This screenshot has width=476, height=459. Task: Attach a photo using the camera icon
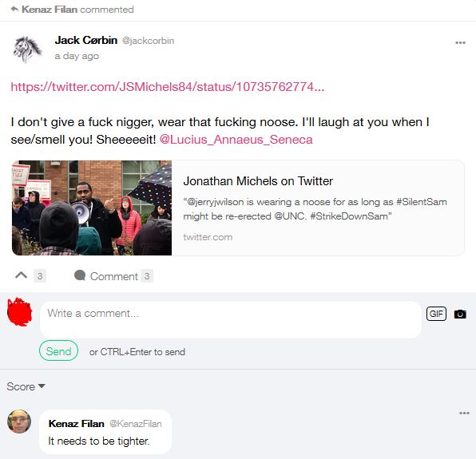point(460,314)
